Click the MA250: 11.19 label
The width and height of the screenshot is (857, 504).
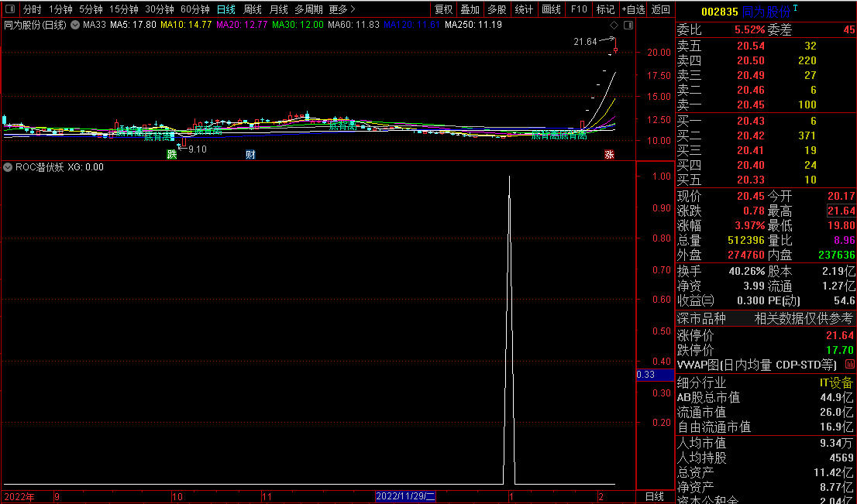click(x=473, y=25)
